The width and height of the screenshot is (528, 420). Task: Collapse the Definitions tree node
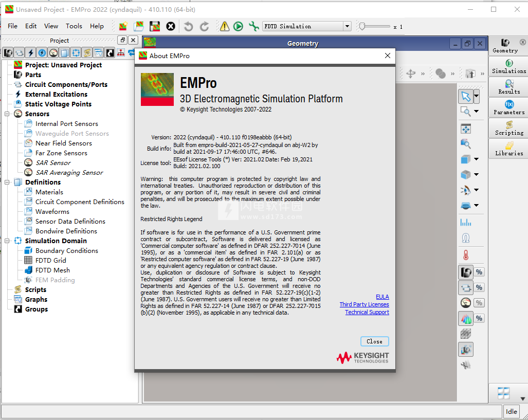7,182
